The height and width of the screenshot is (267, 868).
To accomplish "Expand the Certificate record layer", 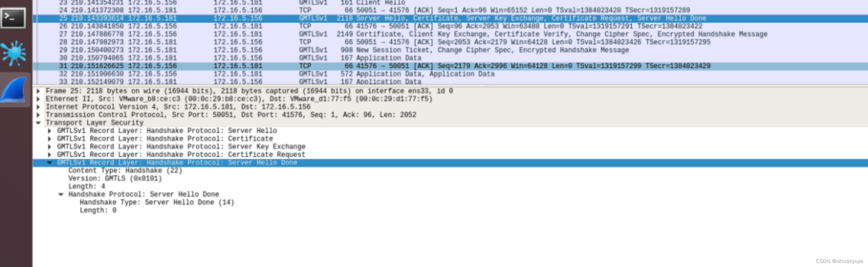I will [50, 139].
